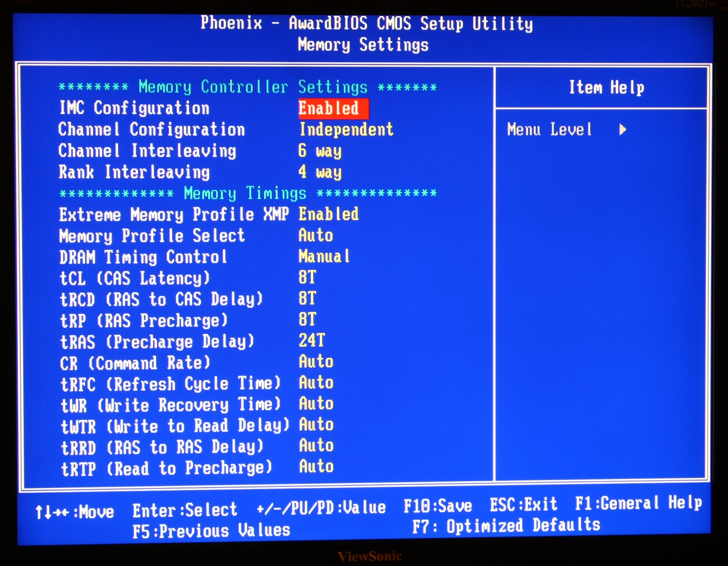The image size is (728, 566).
Task: Open the tRTP Read to Precharge Auto value
Action: point(316,467)
